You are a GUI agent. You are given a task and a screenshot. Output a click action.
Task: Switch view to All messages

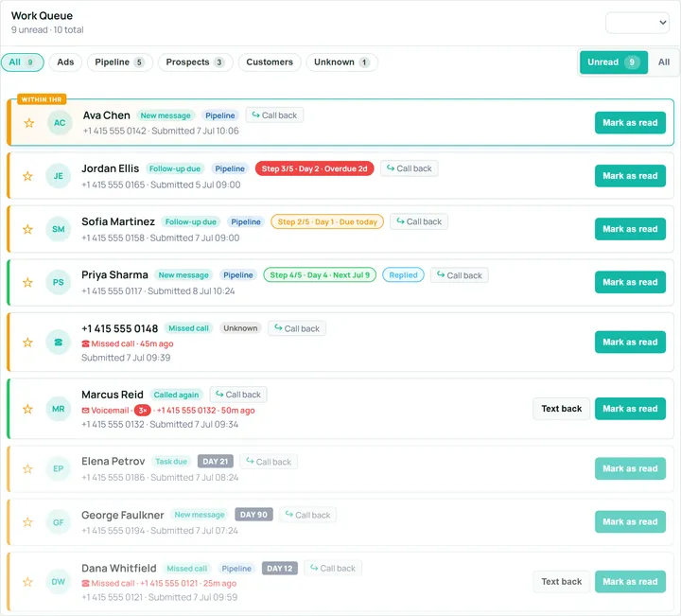pyautogui.click(x=664, y=62)
